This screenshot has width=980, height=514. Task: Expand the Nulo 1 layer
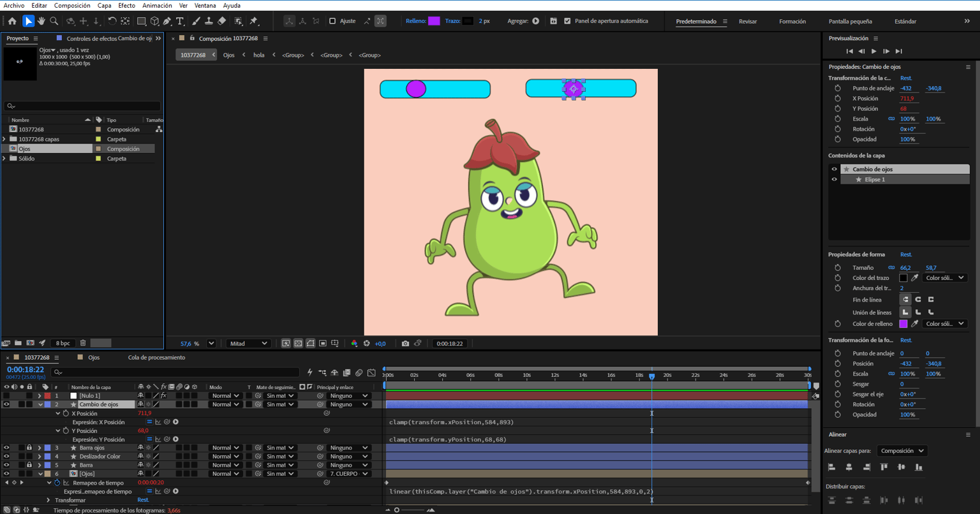click(40, 396)
